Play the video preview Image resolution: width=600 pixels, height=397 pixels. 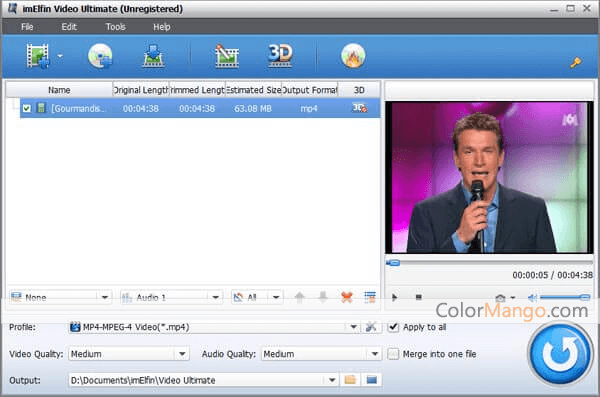coord(395,297)
